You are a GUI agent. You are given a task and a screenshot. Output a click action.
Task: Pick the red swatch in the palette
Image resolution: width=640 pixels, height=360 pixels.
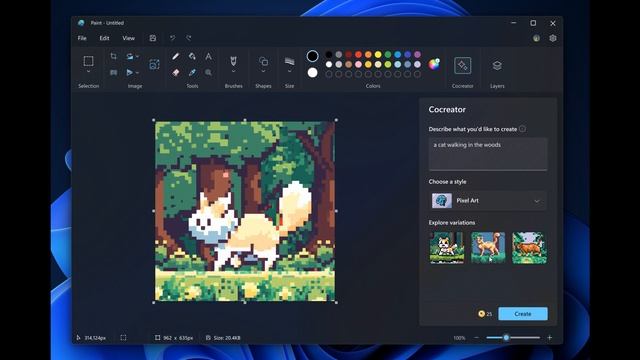tap(358, 54)
